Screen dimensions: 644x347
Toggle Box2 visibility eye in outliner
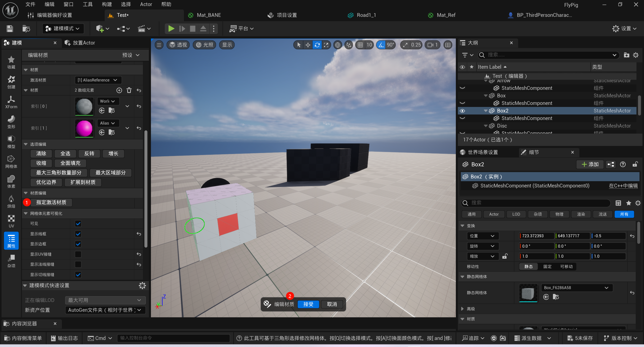[x=462, y=111]
